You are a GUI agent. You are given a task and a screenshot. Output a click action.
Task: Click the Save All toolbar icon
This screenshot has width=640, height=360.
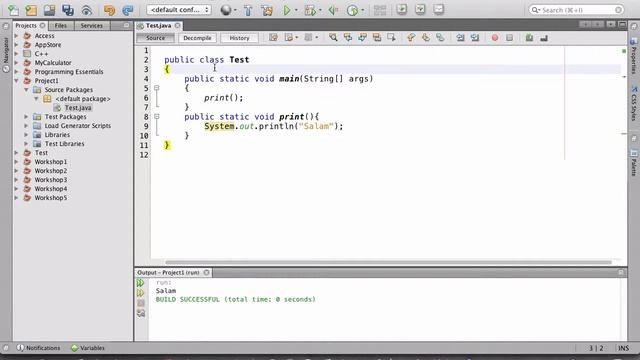point(68,10)
